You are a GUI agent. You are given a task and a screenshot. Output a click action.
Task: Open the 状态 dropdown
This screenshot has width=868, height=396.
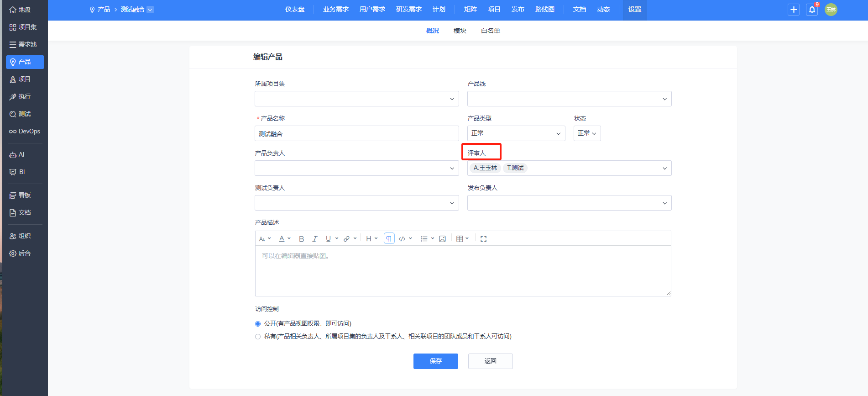pyautogui.click(x=587, y=133)
